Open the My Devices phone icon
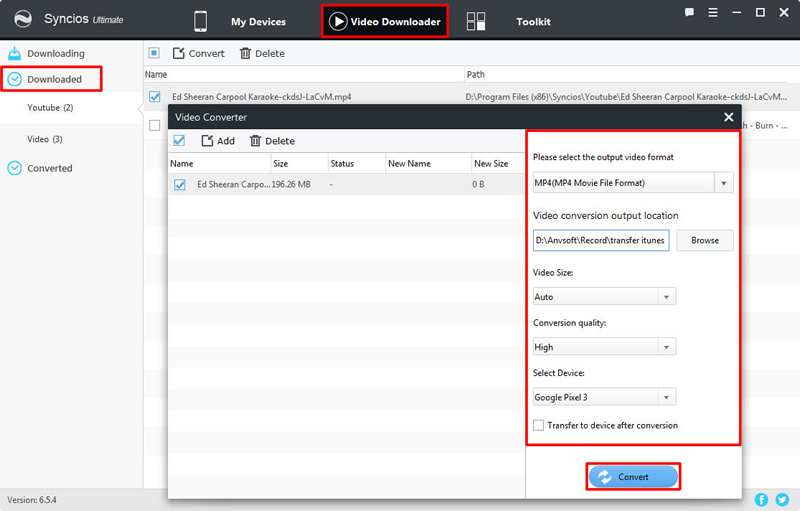The height and width of the screenshot is (511, 800). point(201,21)
